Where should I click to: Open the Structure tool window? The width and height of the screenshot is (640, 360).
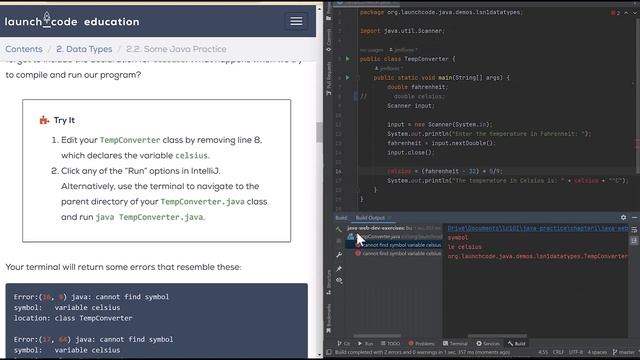coord(329,282)
